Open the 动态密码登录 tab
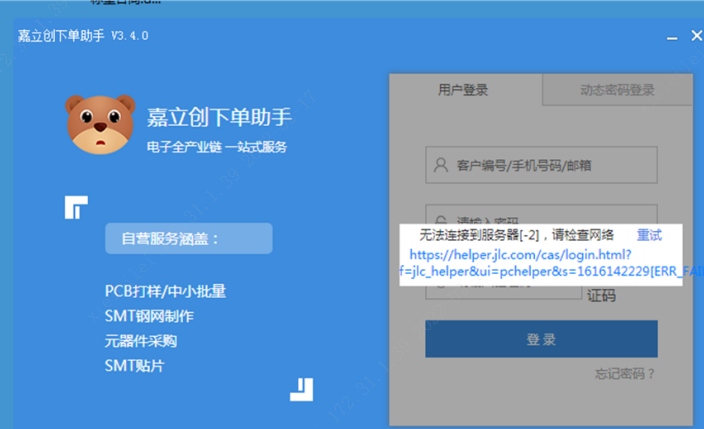This screenshot has width=704, height=429. tap(617, 90)
